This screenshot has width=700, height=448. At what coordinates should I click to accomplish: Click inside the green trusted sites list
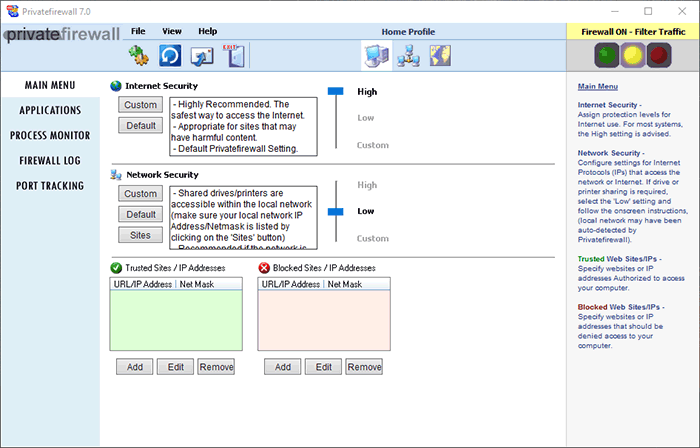point(176,320)
